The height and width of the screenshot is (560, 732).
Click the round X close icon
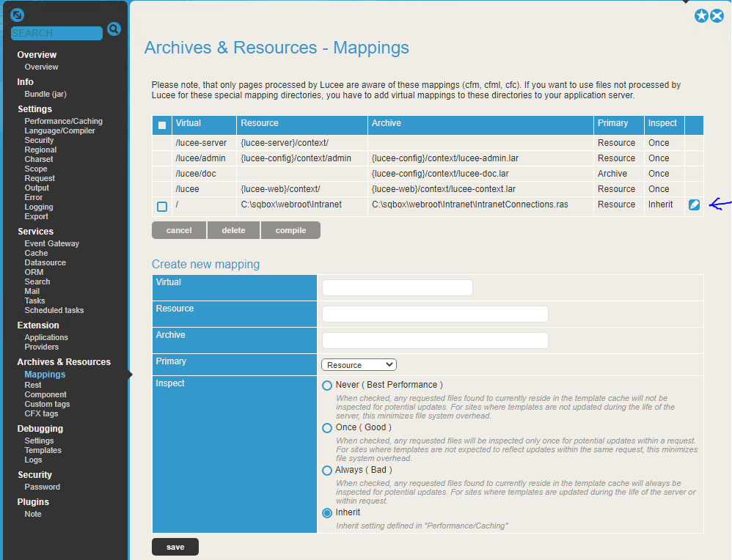click(717, 16)
